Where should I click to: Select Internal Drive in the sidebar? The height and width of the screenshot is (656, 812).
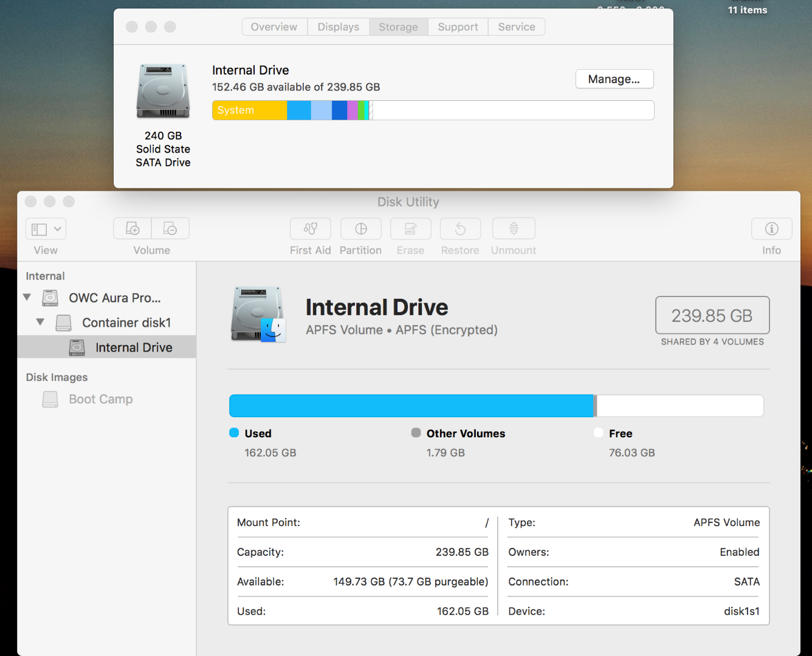(x=134, y=347)
